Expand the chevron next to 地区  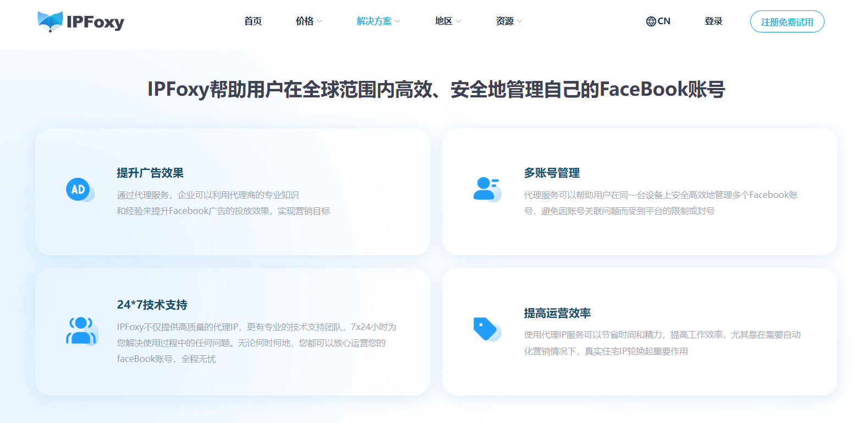[458, 21]
